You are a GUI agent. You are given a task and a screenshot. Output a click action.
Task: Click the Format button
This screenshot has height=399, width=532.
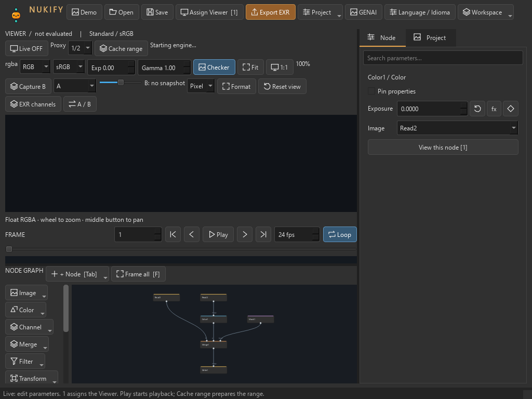pyautogui.click(x=236, y=86)
